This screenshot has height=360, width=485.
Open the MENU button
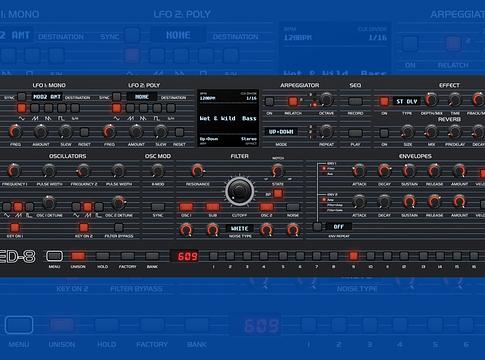(x=54, y=256)
